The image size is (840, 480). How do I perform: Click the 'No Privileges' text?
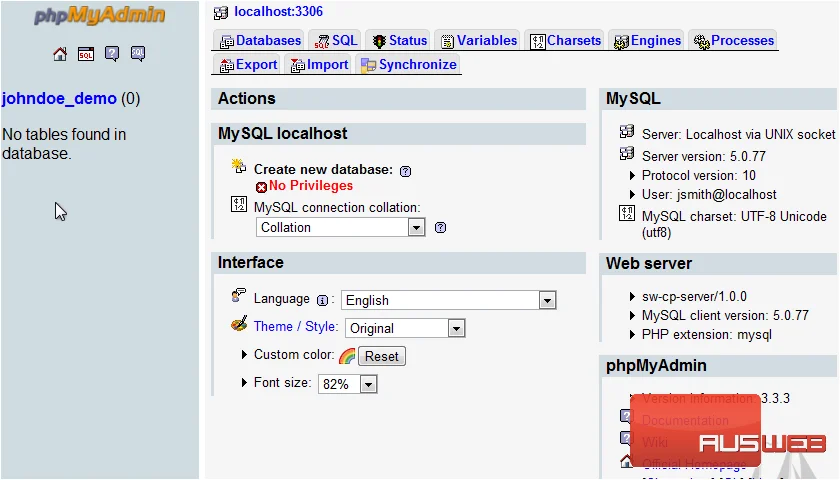311,185
